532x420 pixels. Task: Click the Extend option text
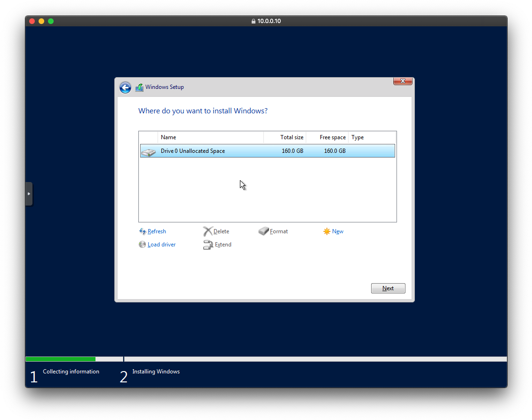tap(223, 245)
